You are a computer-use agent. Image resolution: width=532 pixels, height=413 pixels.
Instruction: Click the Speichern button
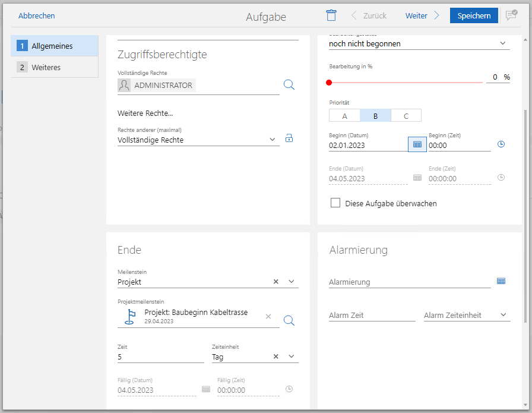point(474,15)
